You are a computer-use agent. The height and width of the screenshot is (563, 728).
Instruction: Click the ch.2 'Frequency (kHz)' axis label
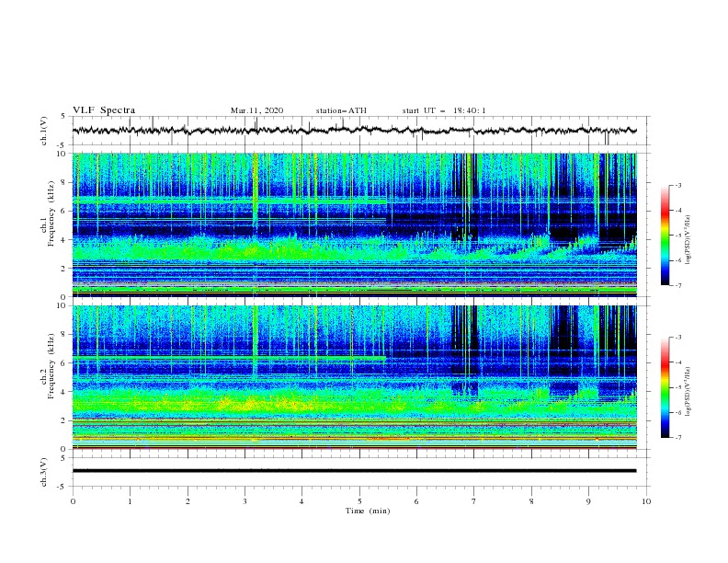click(51, 366)
